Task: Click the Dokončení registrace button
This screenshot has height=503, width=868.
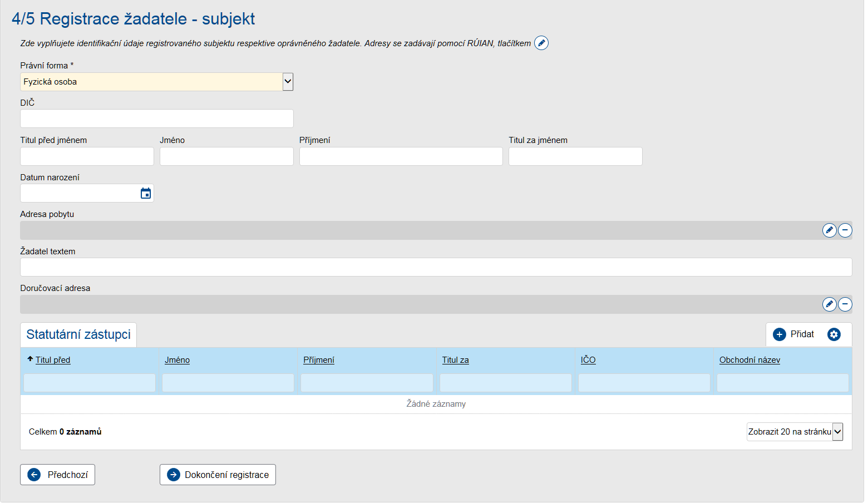Action: click(x=218, y=474)
